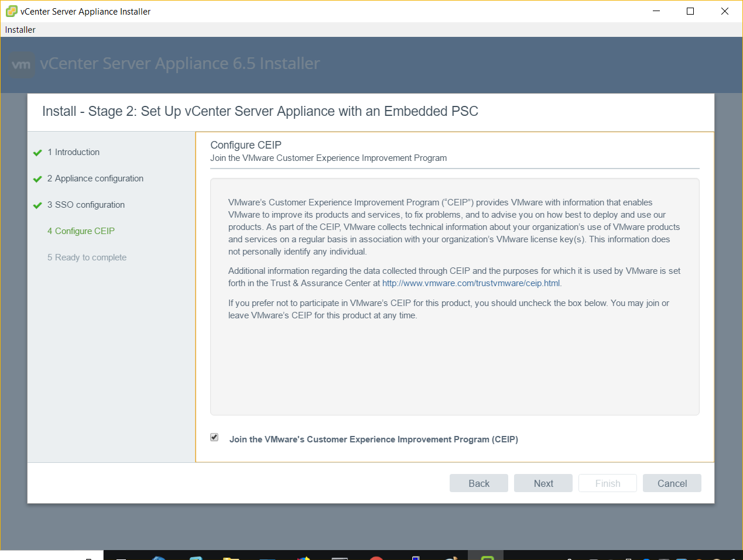Open the Installer menu
This screenshot has width=743, height=560.
pyautogui.click(x=20, y=30)
